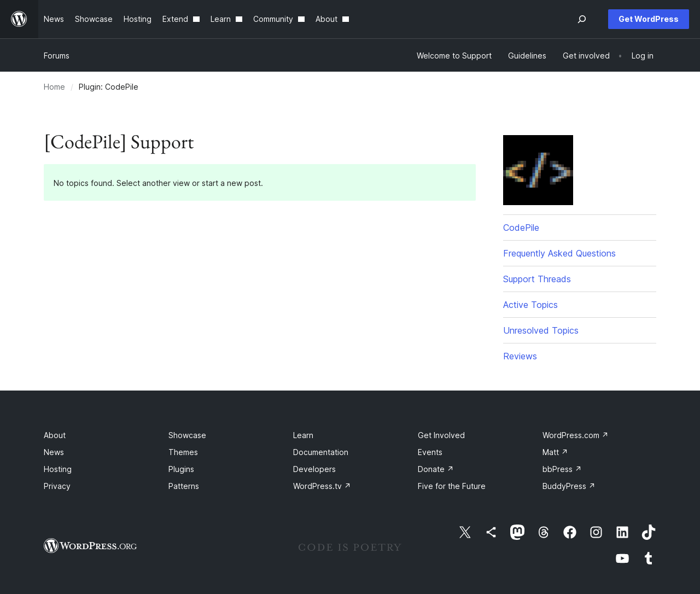
Task: Open the bbPress external footer link
Action: tap(562, 469)
